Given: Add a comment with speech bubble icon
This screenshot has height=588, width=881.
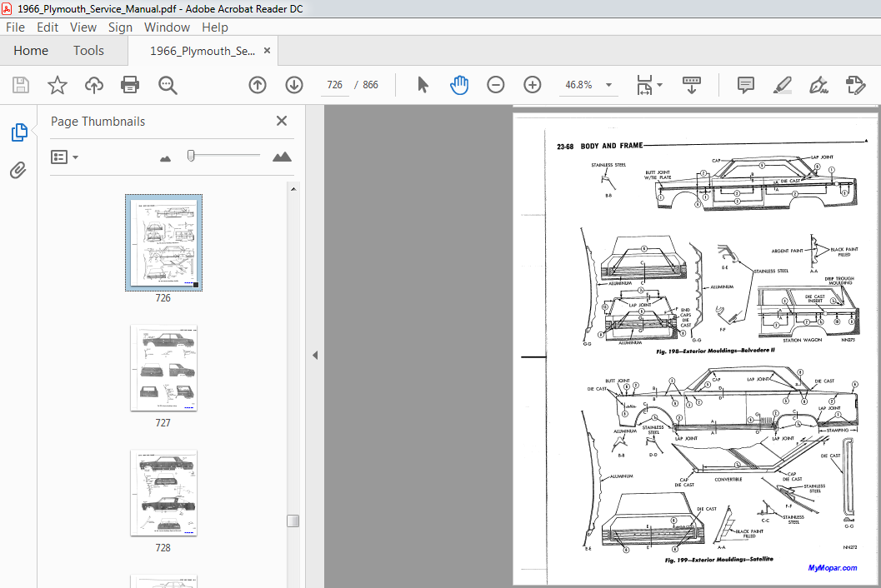Looking at the screenshot, I should point(746,85).
